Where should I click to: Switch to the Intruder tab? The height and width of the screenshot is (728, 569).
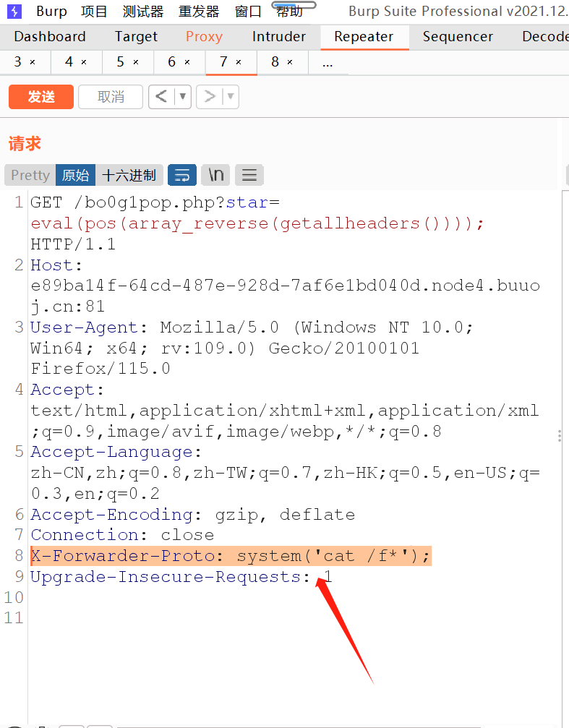tap(279, 37)
